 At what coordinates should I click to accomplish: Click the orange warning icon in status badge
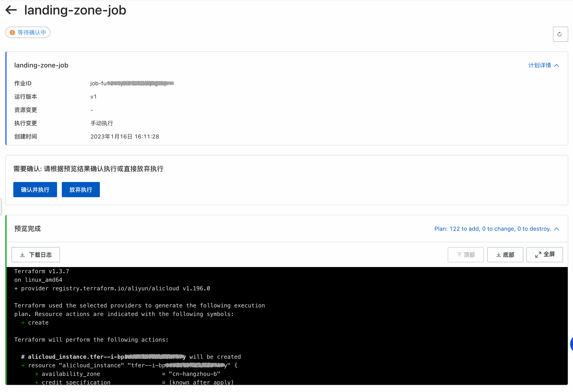tap(12, 33)
